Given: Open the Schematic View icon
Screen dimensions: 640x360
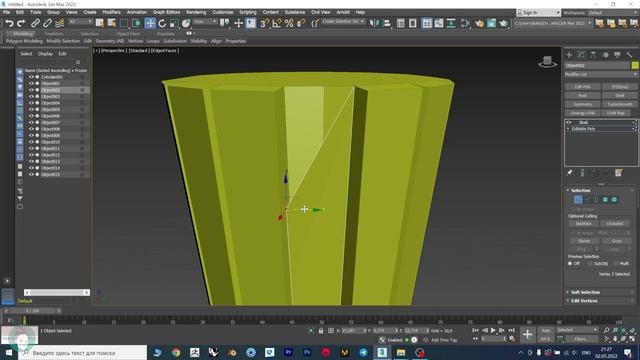Looking at the screenshot, I should 451,23.
